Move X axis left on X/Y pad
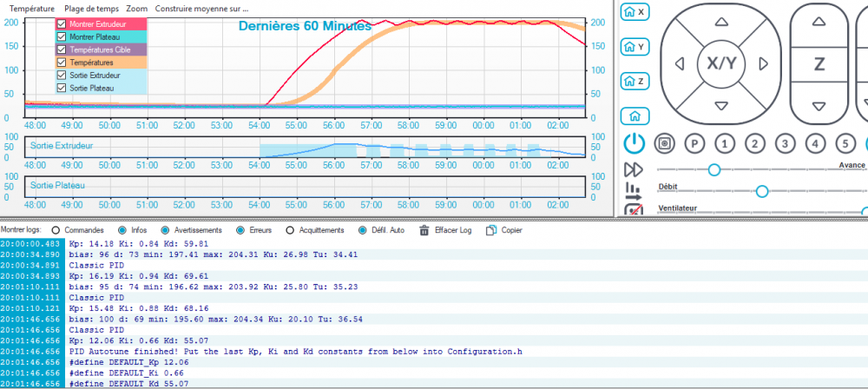This screenshot has width=868, height=389. coord(680,64)
